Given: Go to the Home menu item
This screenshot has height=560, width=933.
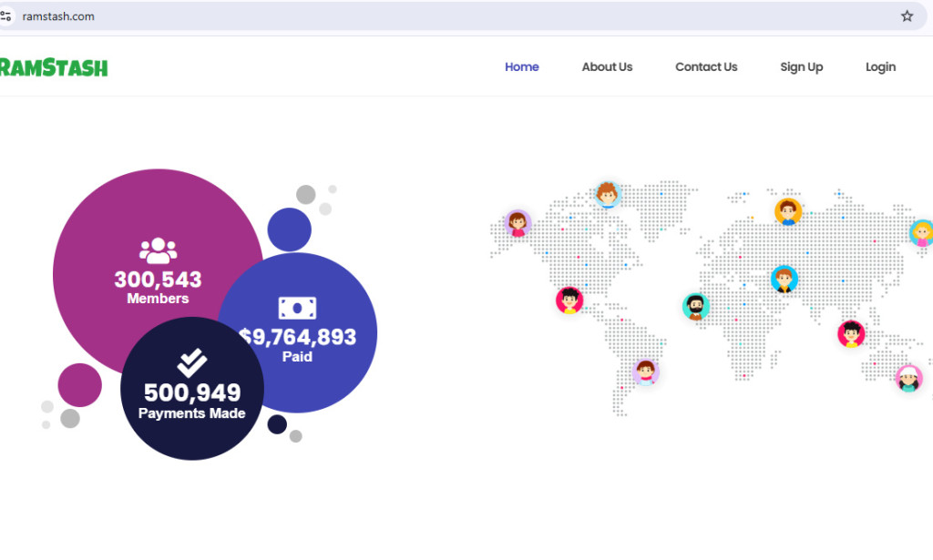Looking at the screenshot, I should click(522, 67).
